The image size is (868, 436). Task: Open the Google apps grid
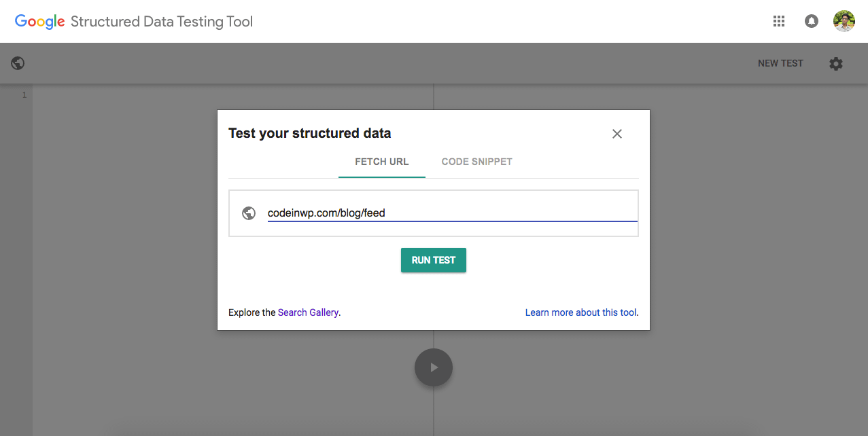(x=779, y=21)
